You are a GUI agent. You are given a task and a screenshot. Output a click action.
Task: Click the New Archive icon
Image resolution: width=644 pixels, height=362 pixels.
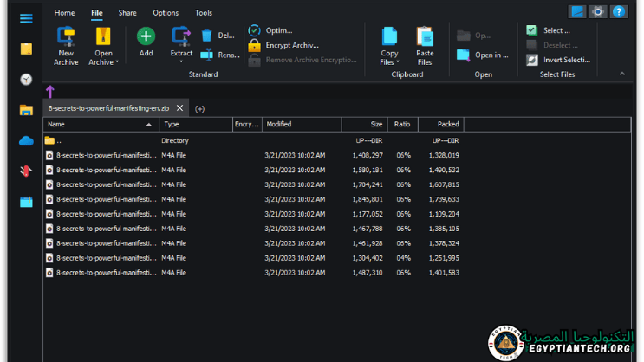click(x=66, y=37)
